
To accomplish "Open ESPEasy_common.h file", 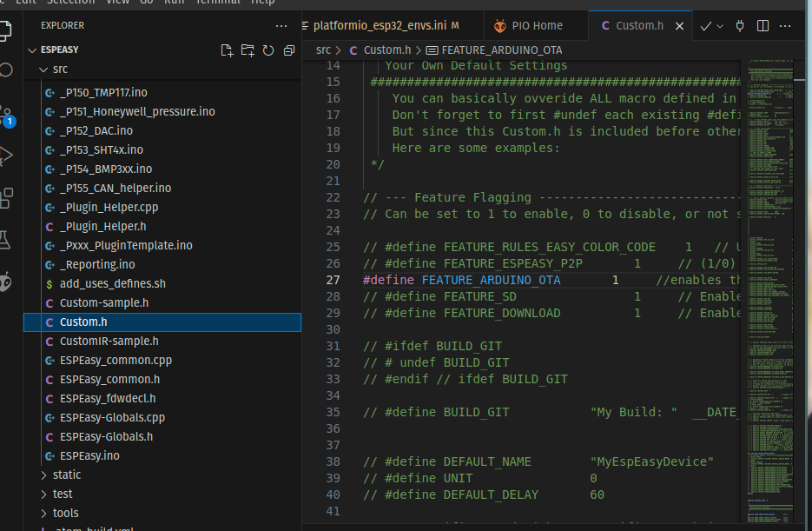I will [162, 380].
